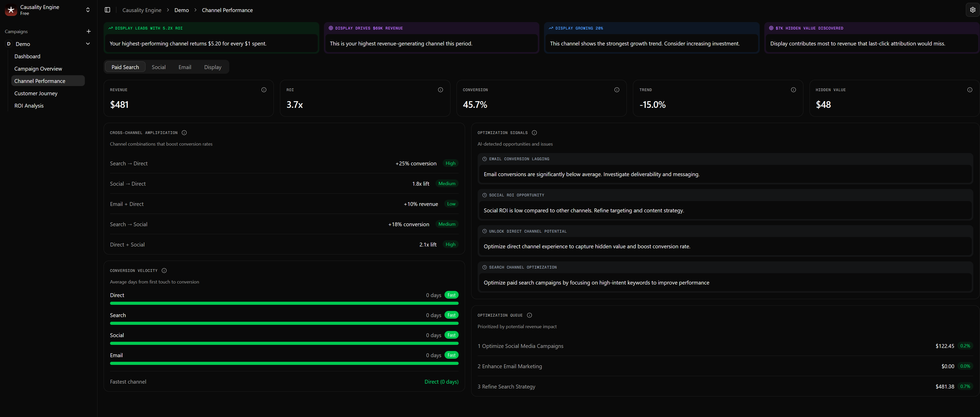
Task: Click Cross-Channel Amplification info icon
Action: pos(184,133)
